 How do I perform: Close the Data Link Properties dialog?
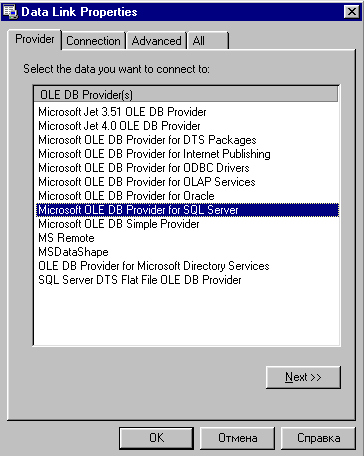[x=352, y=12]
